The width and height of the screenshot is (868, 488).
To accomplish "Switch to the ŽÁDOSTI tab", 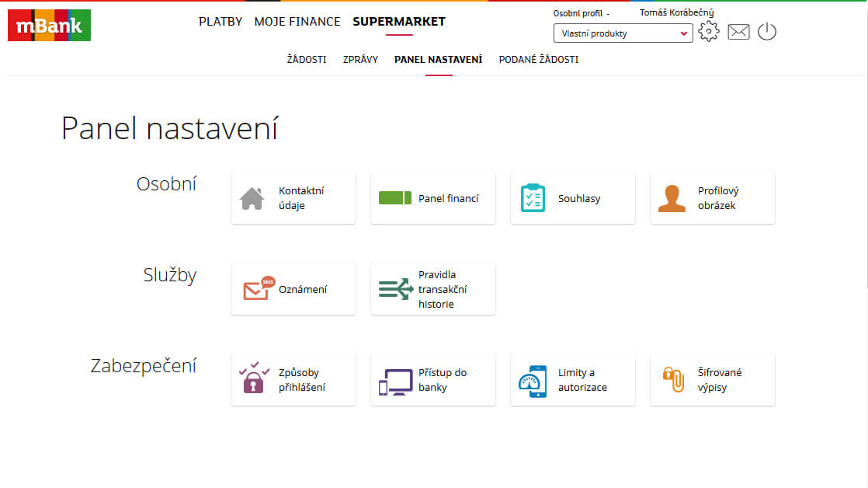I will pyautogui.click(x=307, y=59).
